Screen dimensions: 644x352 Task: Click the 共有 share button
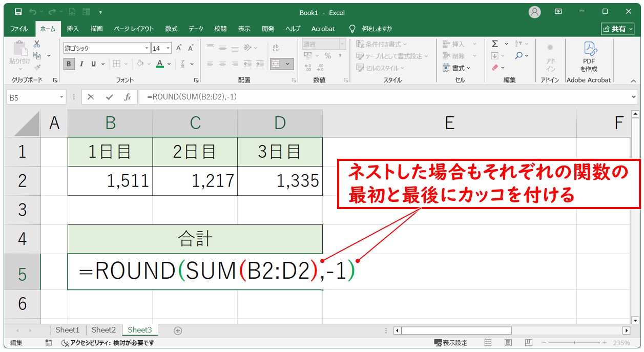coord(617,29)
